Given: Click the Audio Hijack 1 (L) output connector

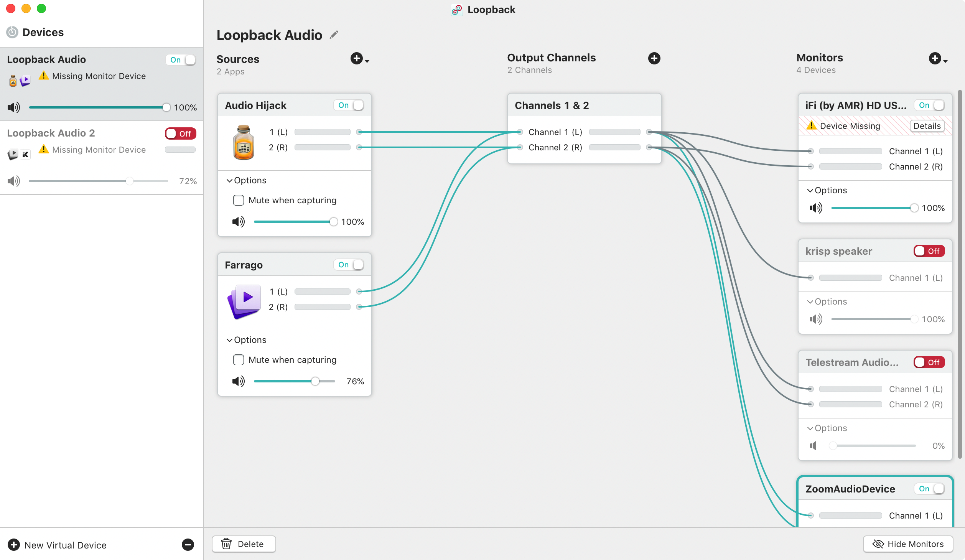Looking at the screenshot, I should 359,132.
